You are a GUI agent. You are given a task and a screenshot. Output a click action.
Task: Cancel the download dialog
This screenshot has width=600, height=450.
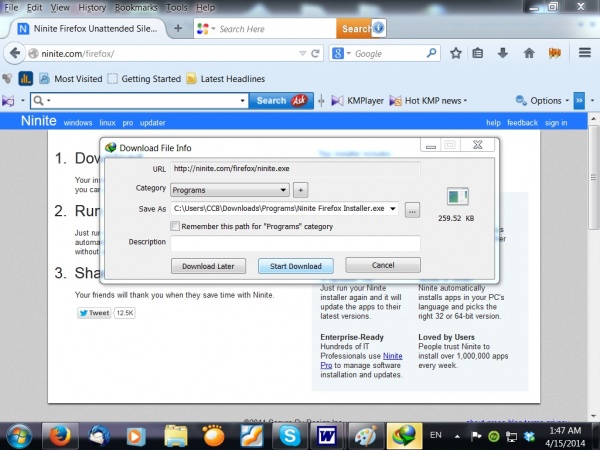tap(383, 265)
